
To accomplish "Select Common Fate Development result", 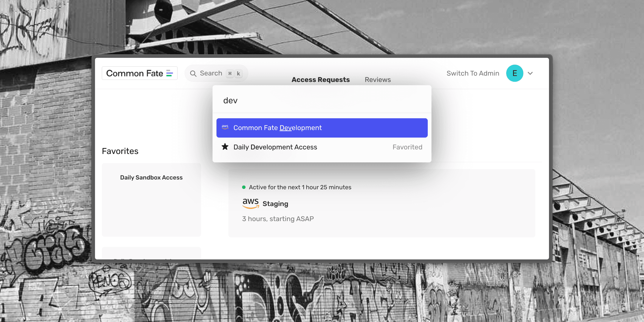I will (x=322, y=128).
